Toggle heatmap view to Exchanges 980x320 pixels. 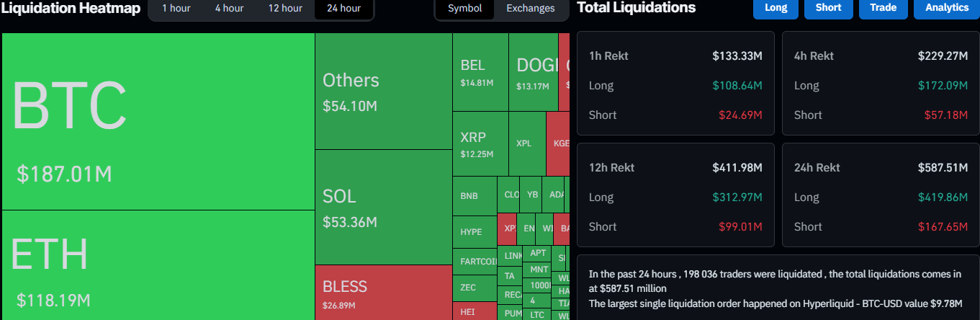[531, 9]
